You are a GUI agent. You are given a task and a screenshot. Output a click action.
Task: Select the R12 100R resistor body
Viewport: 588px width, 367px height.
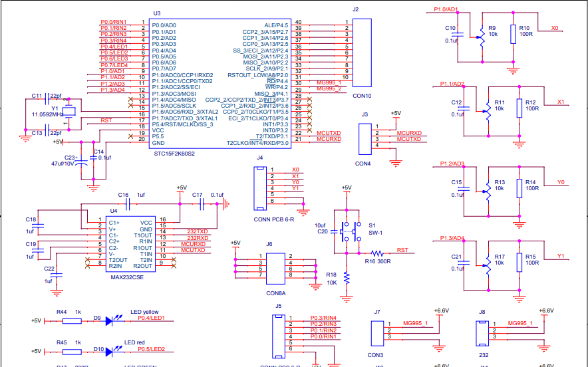pyautogui.click(x=519, y=108)
